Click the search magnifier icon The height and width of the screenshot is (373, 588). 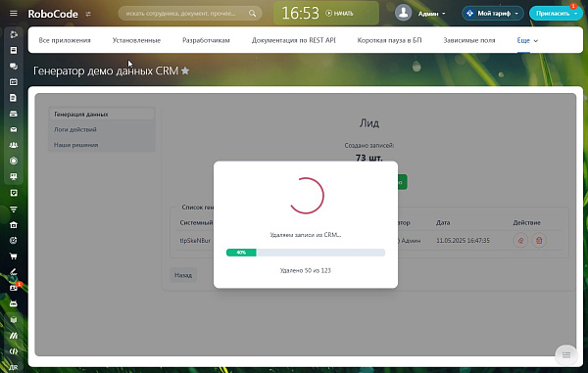(x=253, y=14)
